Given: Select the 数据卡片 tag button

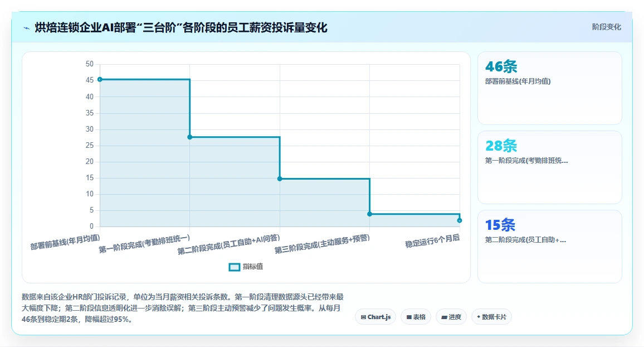Looking at the screenshot, I should pos(491,317).
